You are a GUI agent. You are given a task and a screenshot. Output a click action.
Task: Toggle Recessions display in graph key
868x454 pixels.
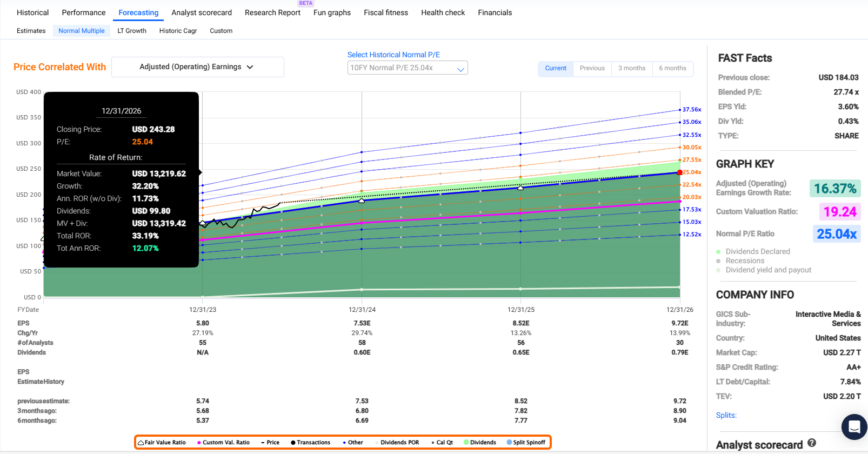744,261
